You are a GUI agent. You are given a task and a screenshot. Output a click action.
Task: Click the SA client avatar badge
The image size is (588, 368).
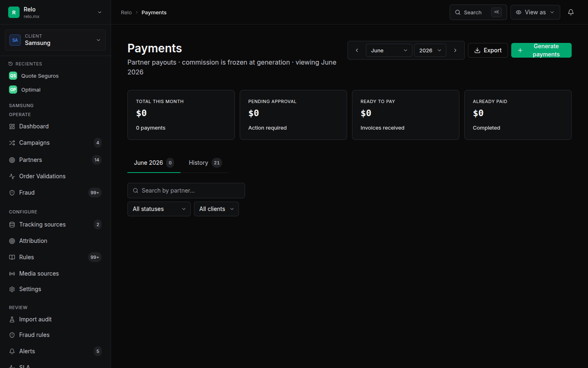point(15,40)
